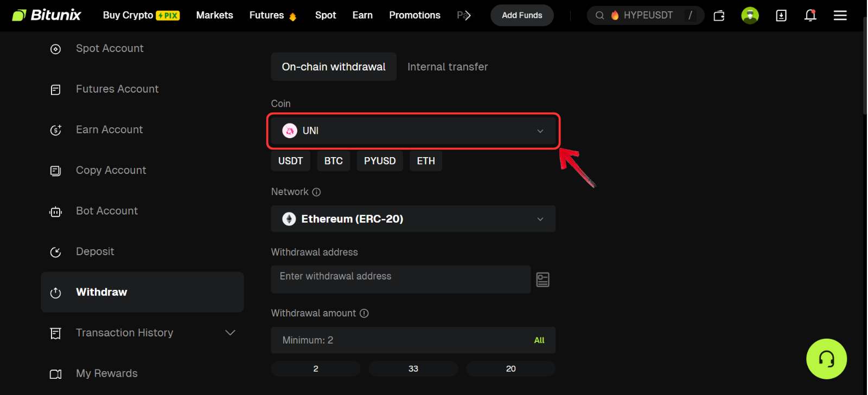Click the Add Funds button
Screen dimensions: 868x395
tap(521, 15)
